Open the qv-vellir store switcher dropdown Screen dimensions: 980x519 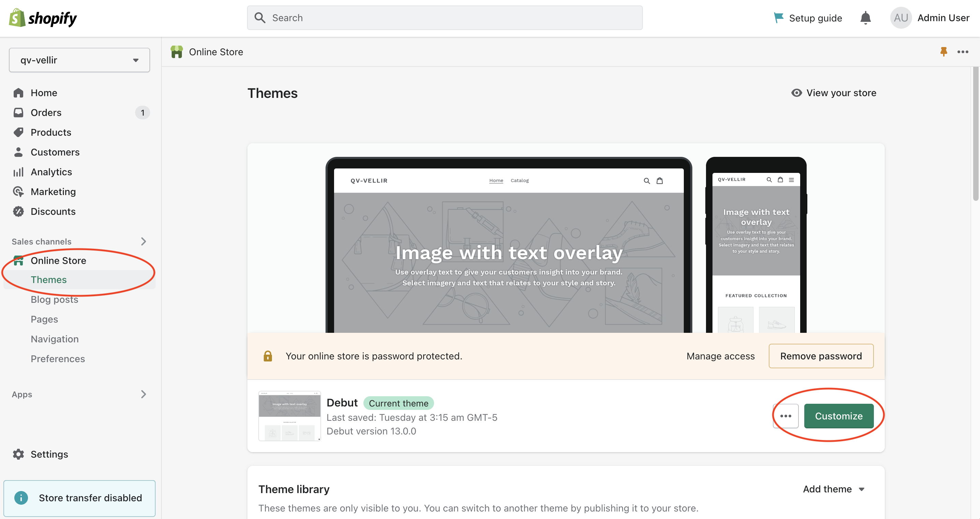point(79,60)
